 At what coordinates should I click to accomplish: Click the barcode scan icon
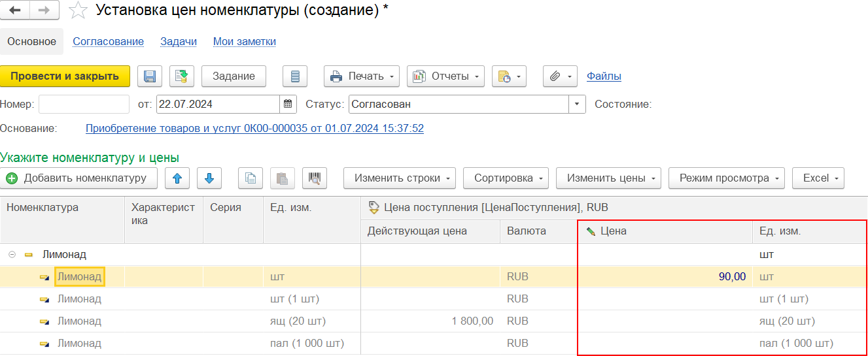315,178
